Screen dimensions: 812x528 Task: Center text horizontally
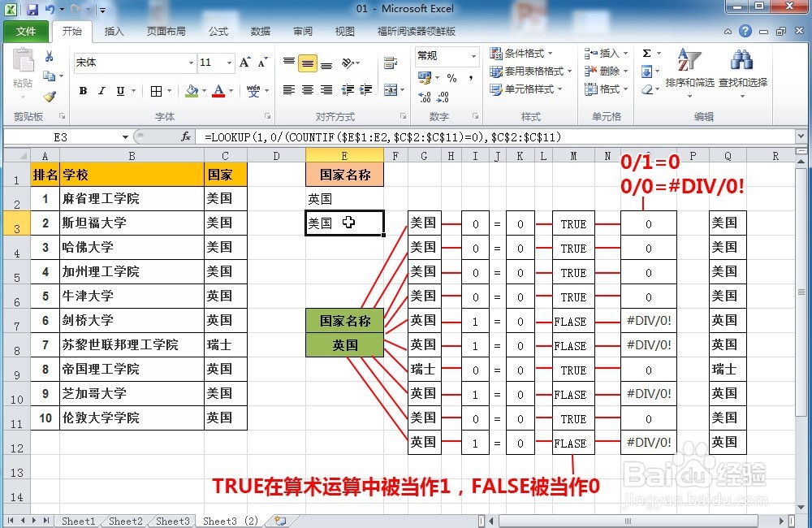pos(308,90)
